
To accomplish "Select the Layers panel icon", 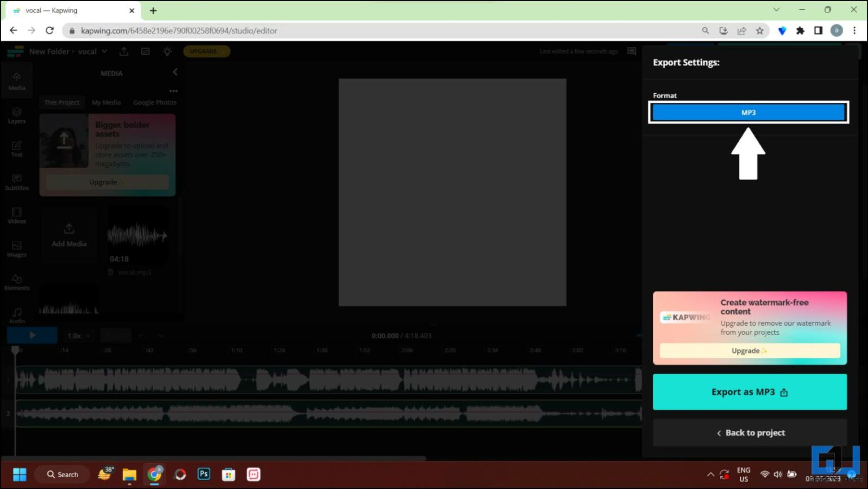I will [16, 115].
